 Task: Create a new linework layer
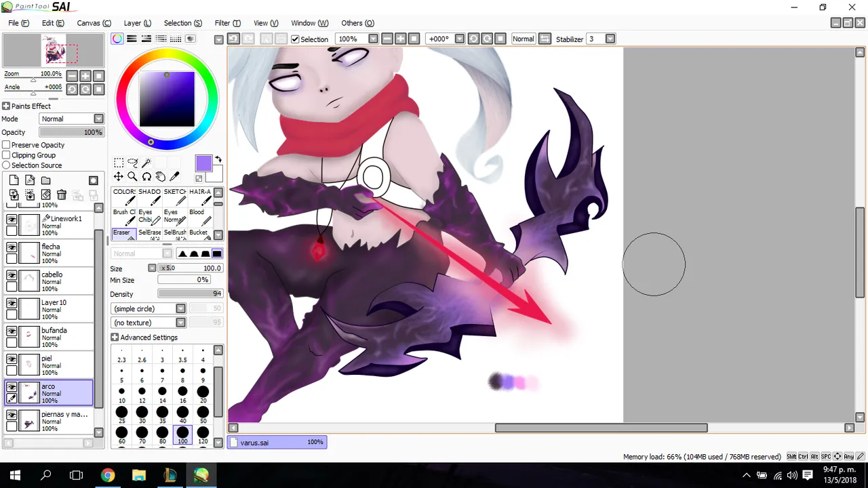pos(30,180)
